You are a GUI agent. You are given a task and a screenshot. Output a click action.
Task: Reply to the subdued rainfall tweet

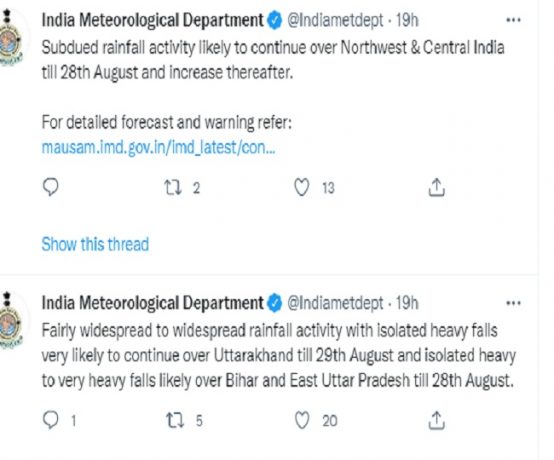pyautogui.click(x=51, y=187)
